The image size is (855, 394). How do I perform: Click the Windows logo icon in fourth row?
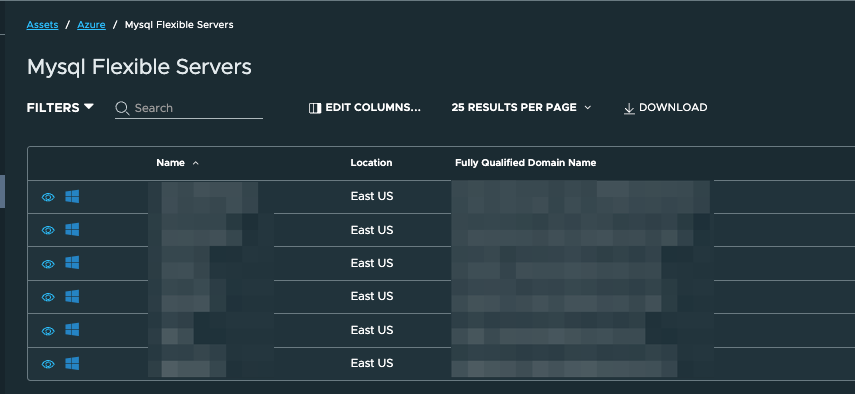[x=72, y=296]
